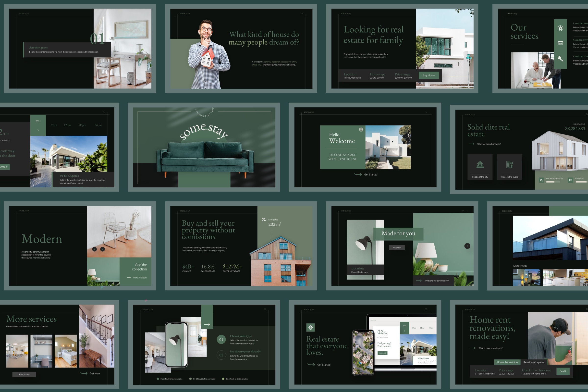Click the Check in – check out field

(x=536, y=372)
